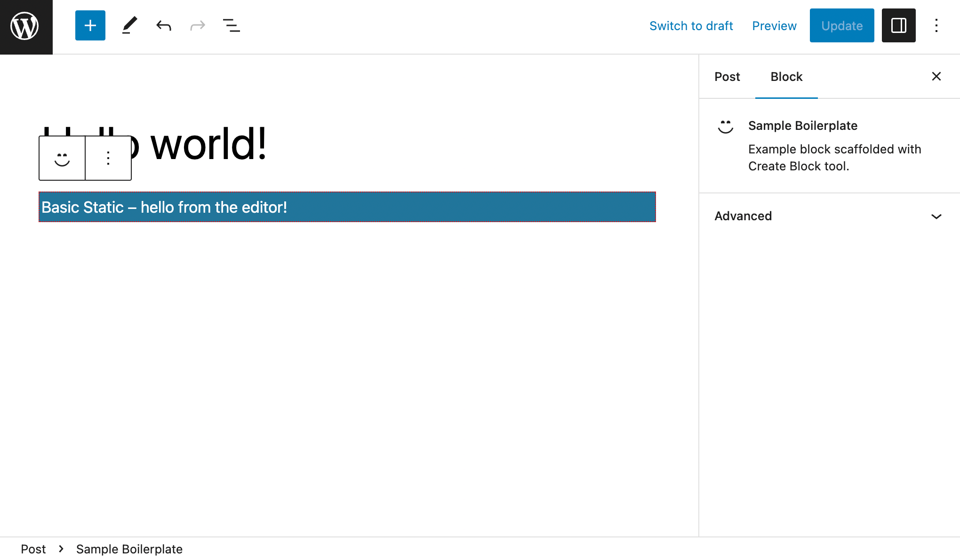The height and width of the screenshot is (560, 960).
Task: Switch the post to draft status
Action: 691,25
